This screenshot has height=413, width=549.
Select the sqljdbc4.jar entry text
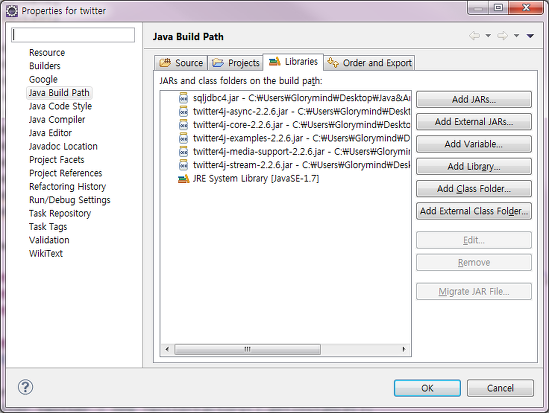point(301,98)
